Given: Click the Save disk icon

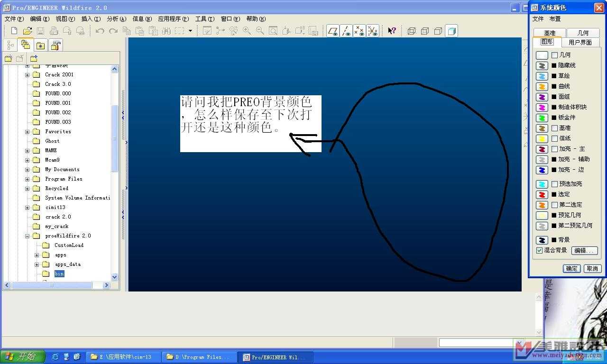Looking at the screenshot, I should click(x=41, y=31).
